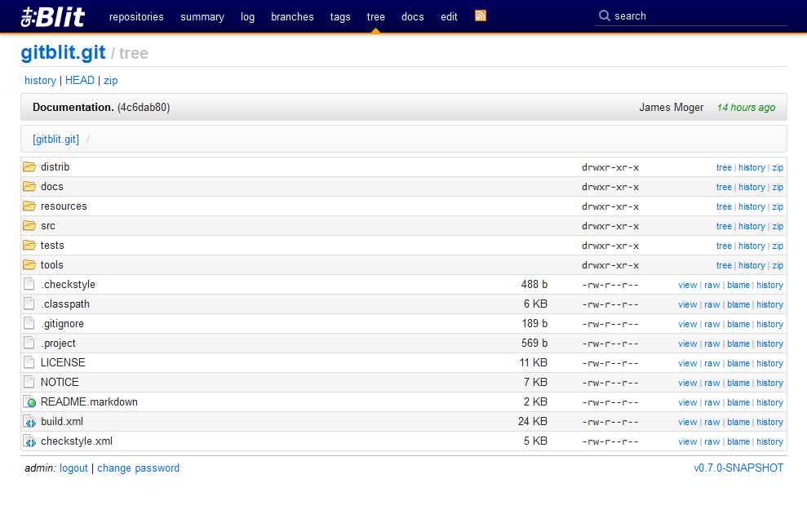Open the tools folder name
Image resolution: width=807 pixels, height=532 pixels.
(52, 264)
